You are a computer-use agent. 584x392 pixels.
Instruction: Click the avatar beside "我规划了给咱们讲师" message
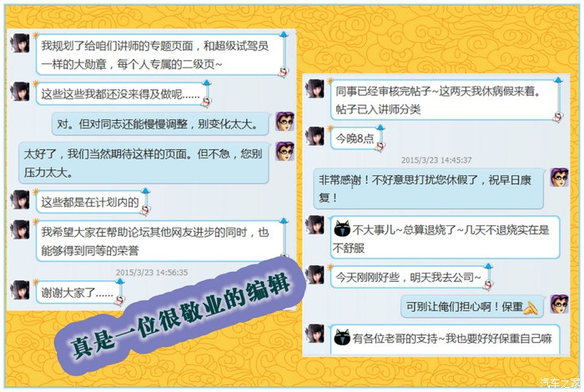(x=20, y=43)
